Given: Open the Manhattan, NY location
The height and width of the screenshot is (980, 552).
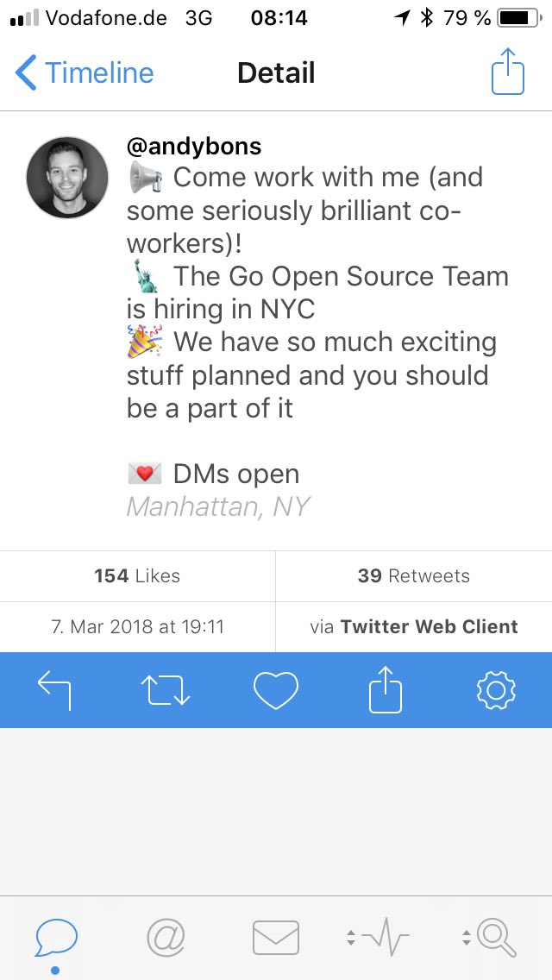Looking at the screenshot, I should tap(218, 506).
